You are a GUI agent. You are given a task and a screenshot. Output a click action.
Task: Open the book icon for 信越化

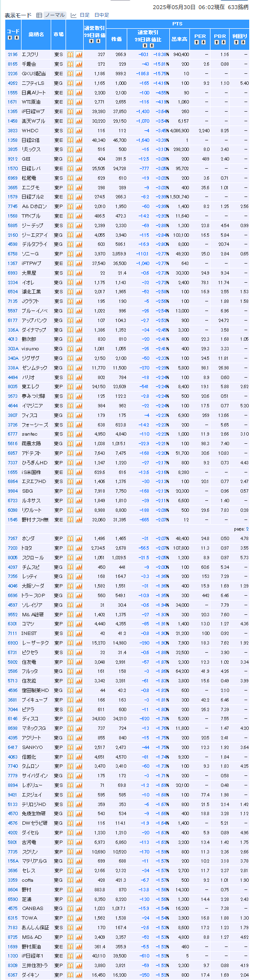[70, 757]
